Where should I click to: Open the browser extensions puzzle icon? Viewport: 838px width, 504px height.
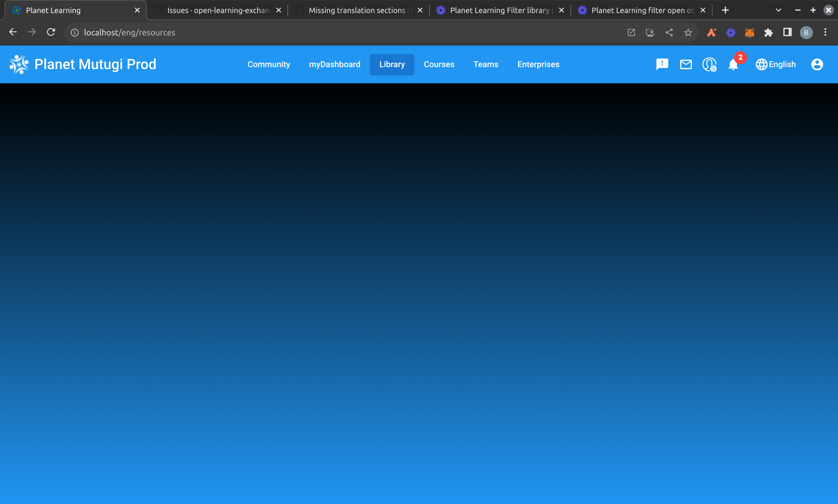[x=768, y=32]
